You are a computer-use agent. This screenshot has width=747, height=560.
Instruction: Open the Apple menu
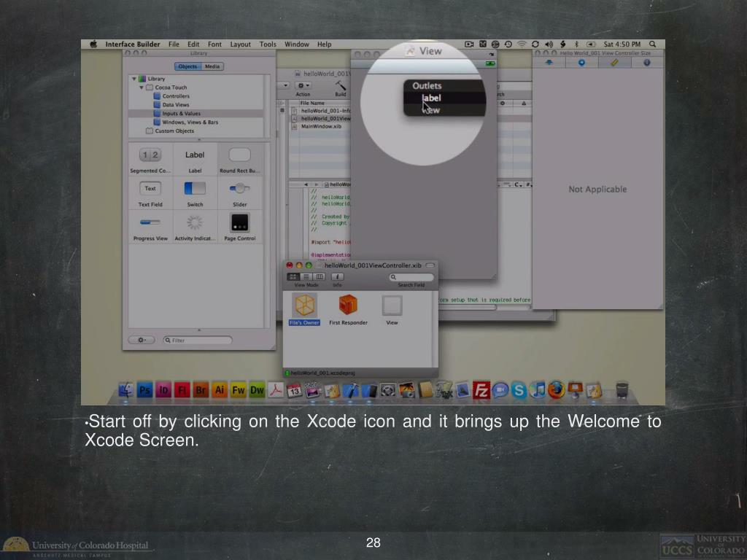[93, 44]
